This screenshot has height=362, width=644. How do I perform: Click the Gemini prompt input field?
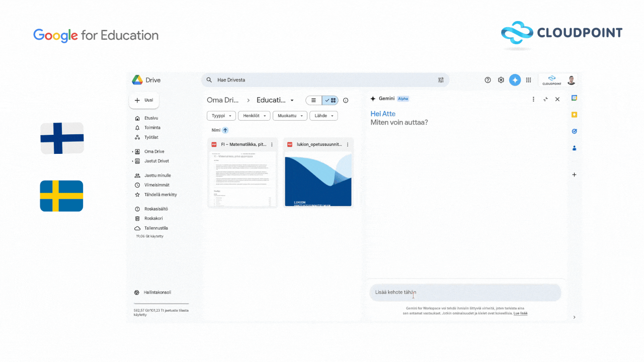[x=465, y=292]
